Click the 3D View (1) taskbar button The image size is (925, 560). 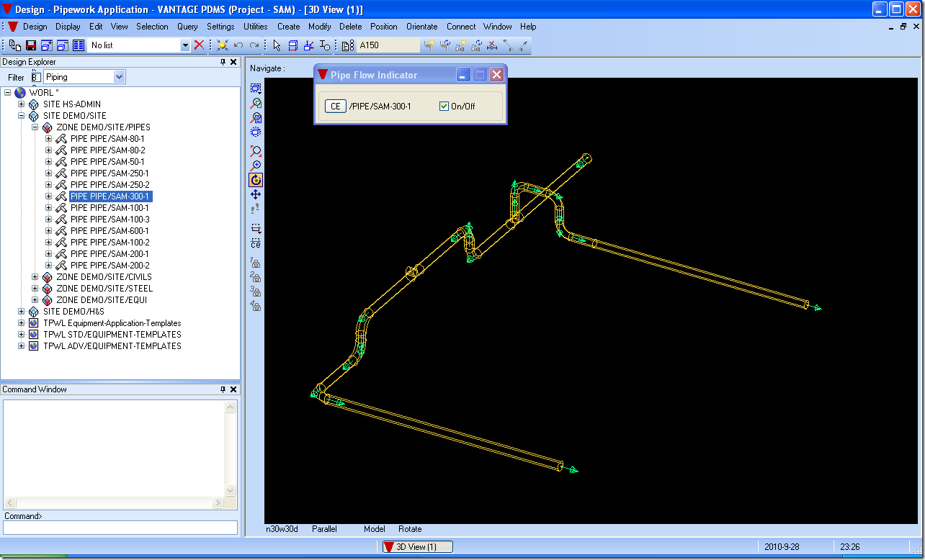point(417,547)
